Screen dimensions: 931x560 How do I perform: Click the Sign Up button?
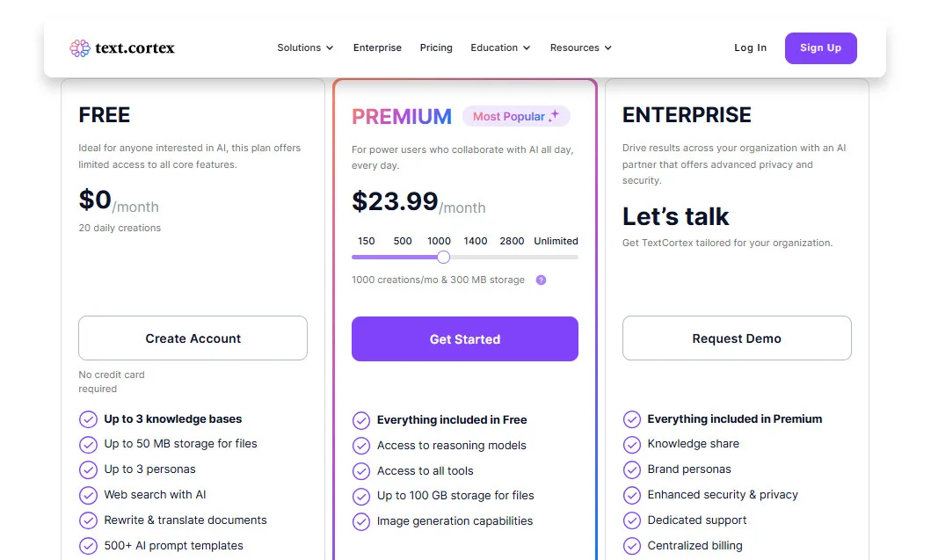click(x=820, y=48)
